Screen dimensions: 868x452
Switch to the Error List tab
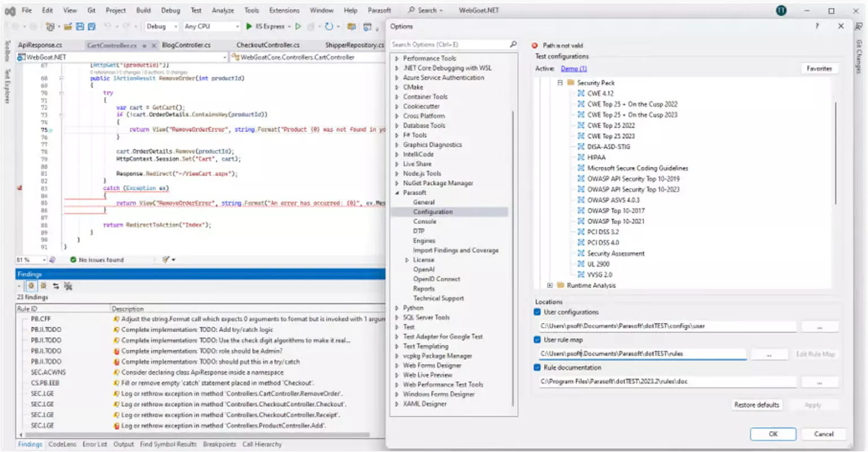pyautogui.click(x=94, y=444)
